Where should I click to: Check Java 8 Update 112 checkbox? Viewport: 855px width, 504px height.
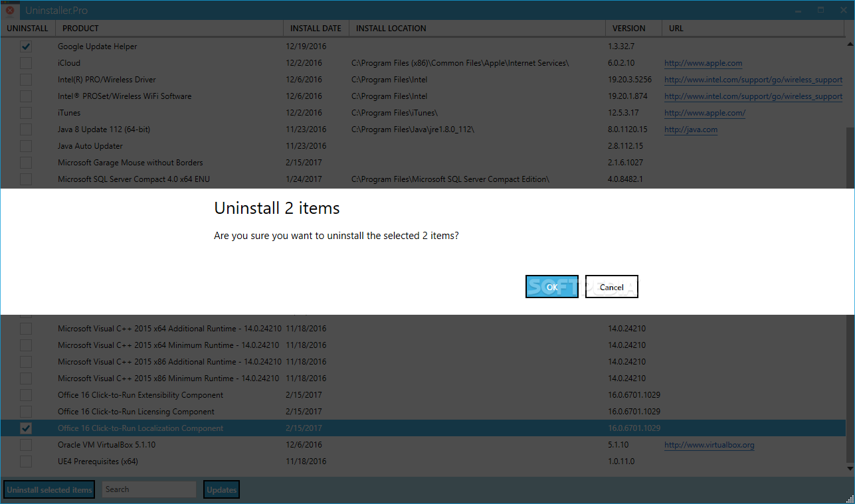pyautogui.click(x=25, y=129)
